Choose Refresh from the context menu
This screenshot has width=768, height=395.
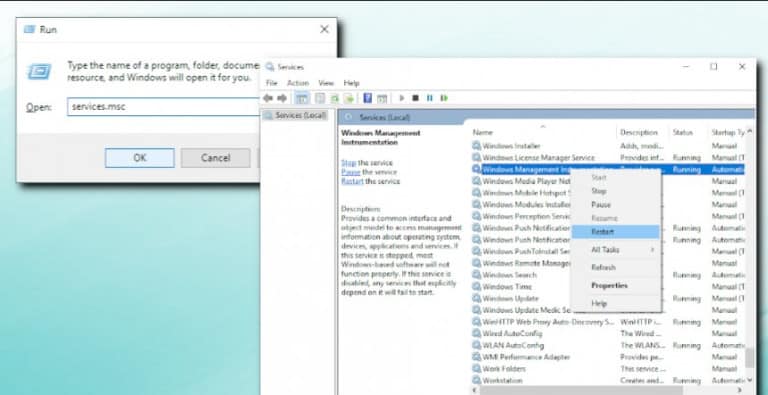point(617,268)
